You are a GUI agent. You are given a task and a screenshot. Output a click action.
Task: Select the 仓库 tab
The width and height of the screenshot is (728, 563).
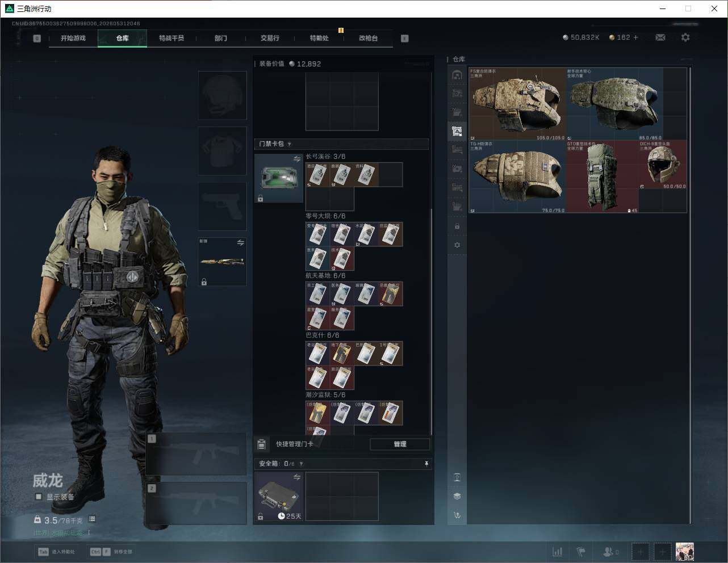pyautogui.click(x=123, y=38)
